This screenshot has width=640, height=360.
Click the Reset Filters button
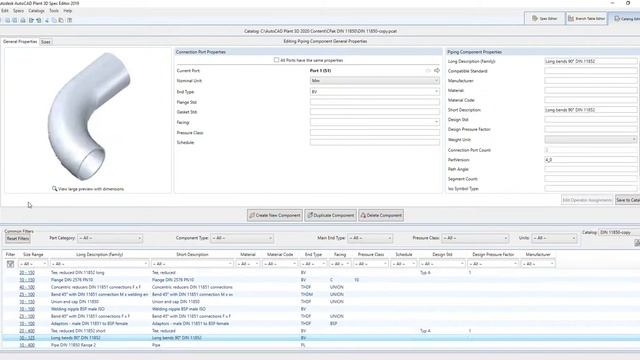point(18,238)
